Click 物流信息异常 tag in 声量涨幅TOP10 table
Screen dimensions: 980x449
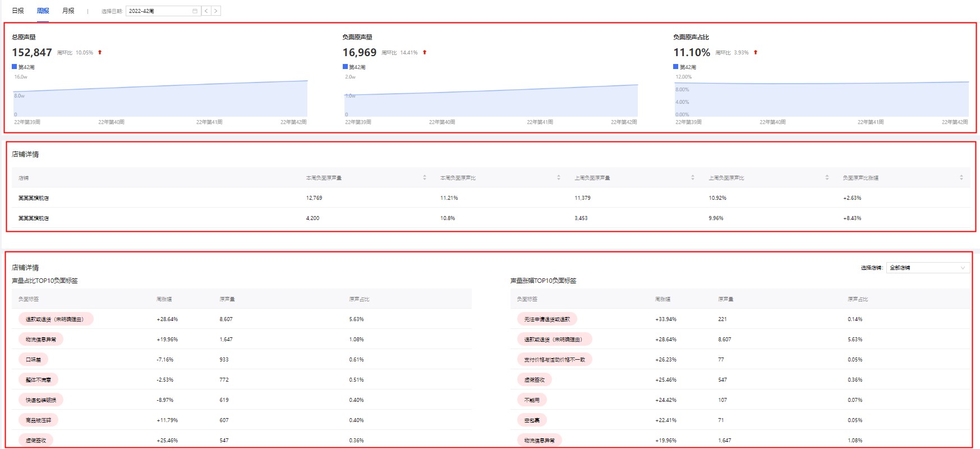(539, 440)
